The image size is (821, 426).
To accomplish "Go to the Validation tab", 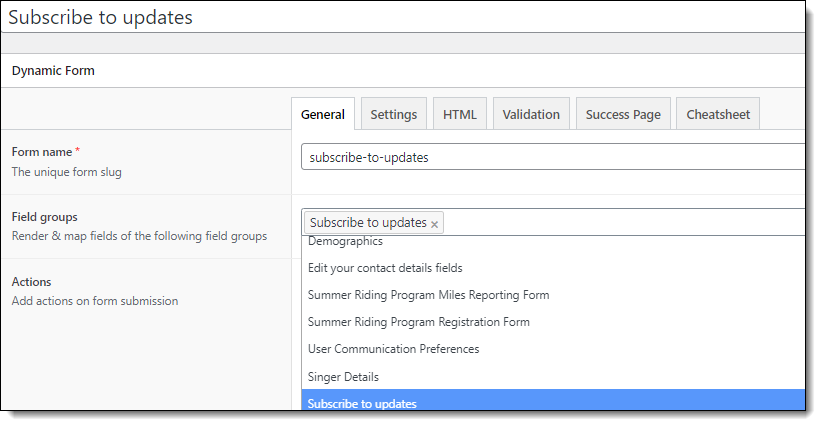I will click(x=531, y=114).
